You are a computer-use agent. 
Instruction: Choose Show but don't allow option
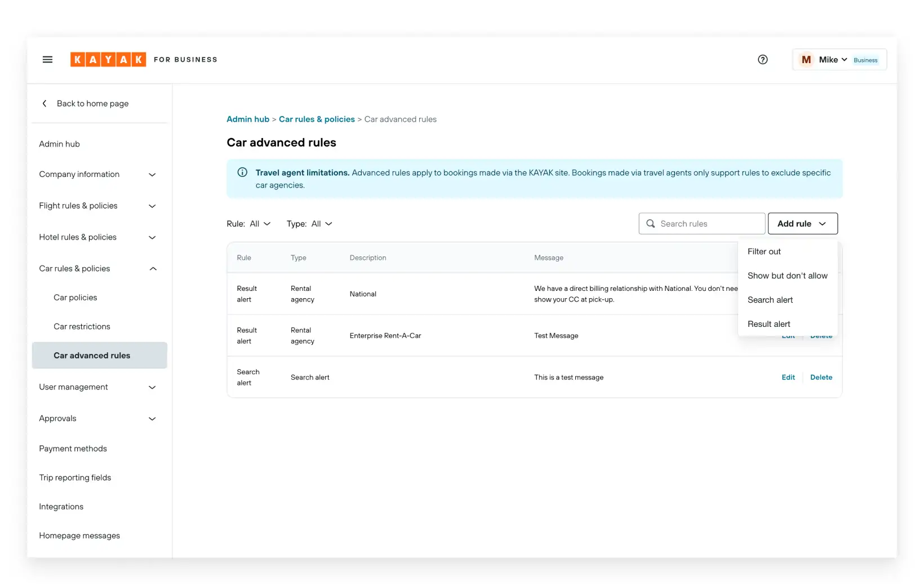(x=787, y=276)
